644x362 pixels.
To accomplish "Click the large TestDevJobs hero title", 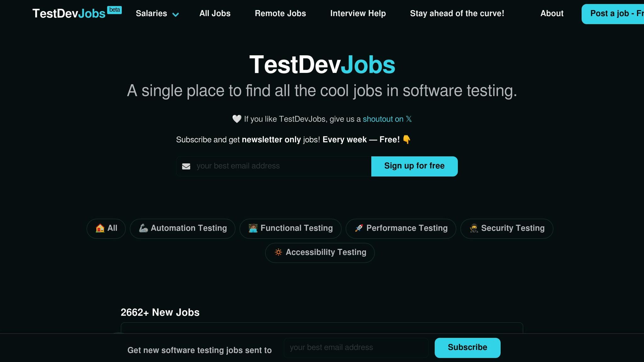I will coord(322,65).
